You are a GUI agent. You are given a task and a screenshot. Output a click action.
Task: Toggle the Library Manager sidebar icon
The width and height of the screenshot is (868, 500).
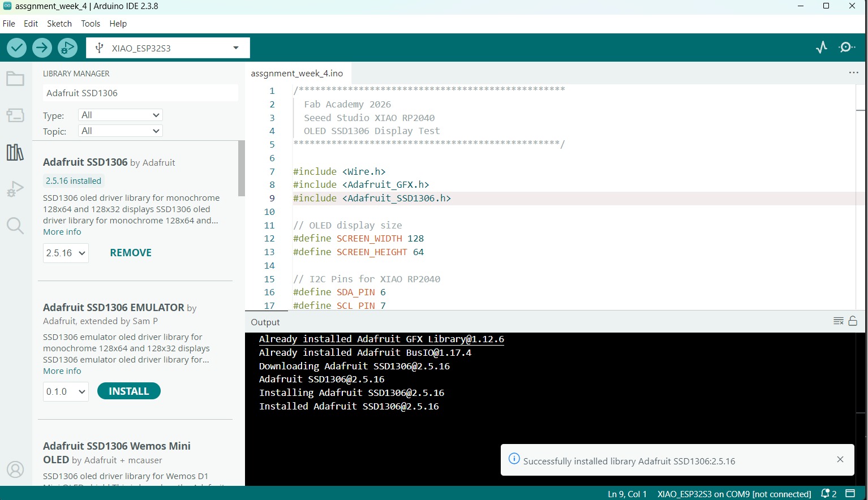click(15, 152)
